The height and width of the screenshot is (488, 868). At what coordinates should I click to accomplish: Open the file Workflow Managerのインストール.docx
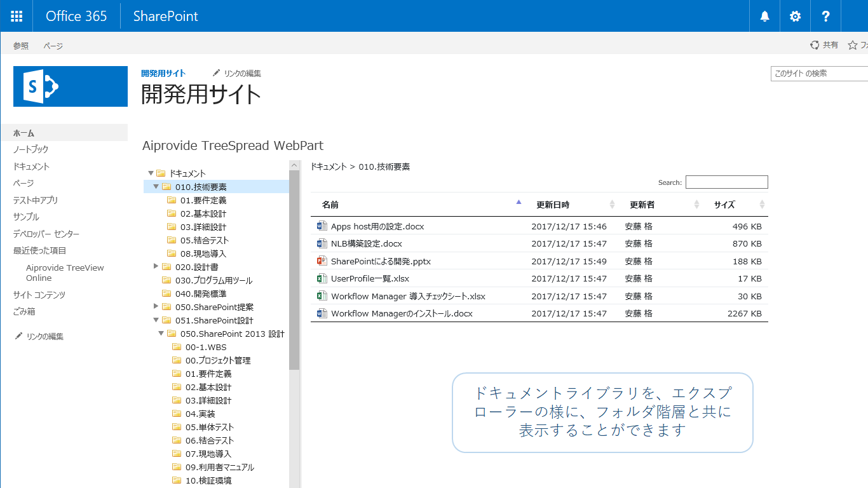[402, 313]
